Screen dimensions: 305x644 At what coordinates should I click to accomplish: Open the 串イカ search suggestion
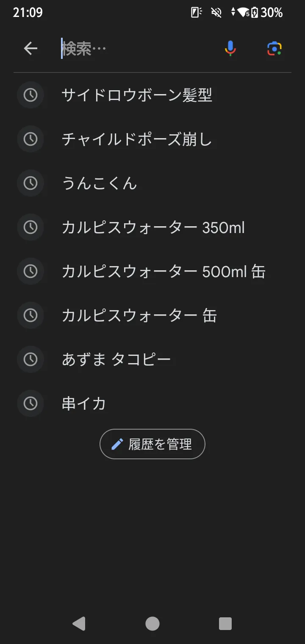[x=84, y=403]
